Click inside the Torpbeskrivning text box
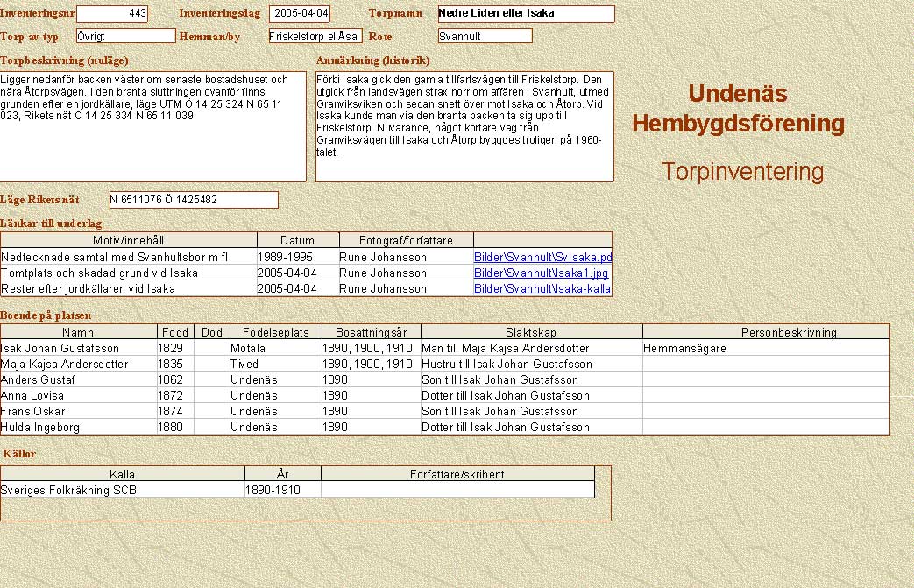Viewport: 914px width, 588px height. pyautogui.click(x=152, y=126)
